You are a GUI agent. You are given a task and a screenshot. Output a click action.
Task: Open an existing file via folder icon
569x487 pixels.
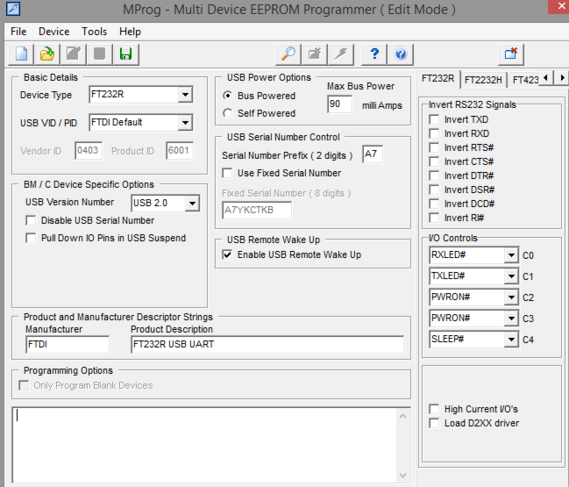(x=47, y=54)
